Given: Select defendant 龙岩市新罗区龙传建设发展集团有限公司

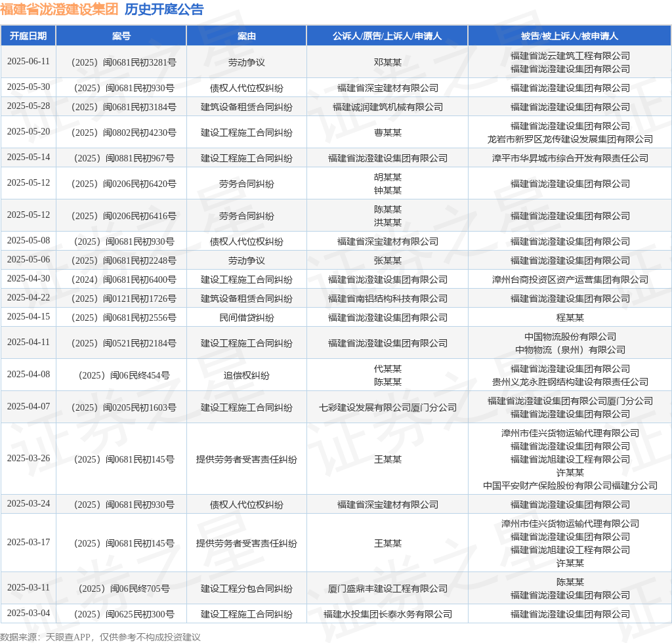Looking at the screenshot, I should (570, 139).
